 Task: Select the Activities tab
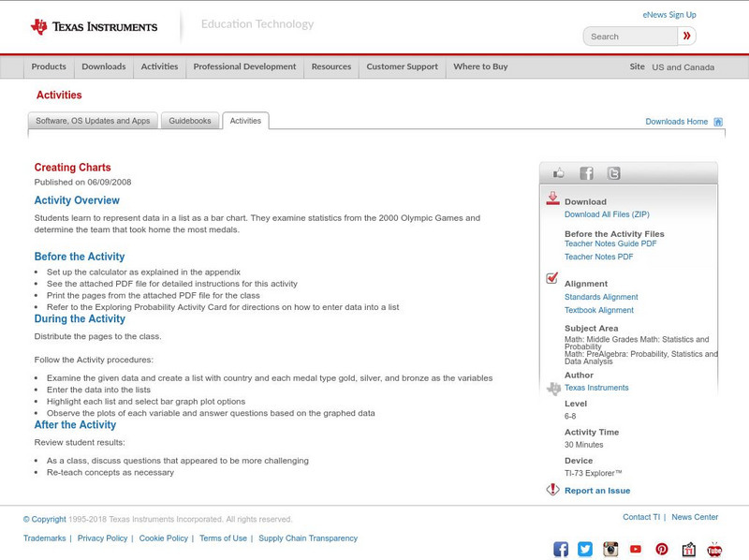pos(245,121)
